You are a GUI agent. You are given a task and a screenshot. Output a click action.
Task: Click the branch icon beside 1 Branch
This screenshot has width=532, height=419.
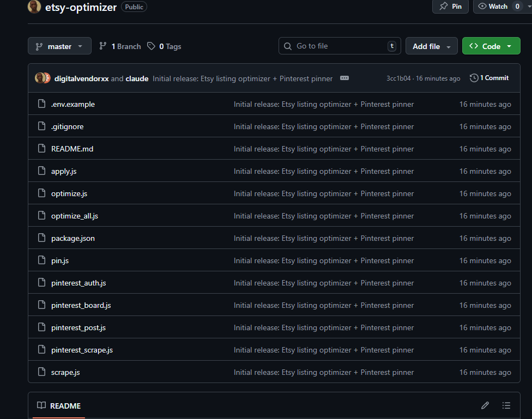pyautogui.click(x=103, y=46)
